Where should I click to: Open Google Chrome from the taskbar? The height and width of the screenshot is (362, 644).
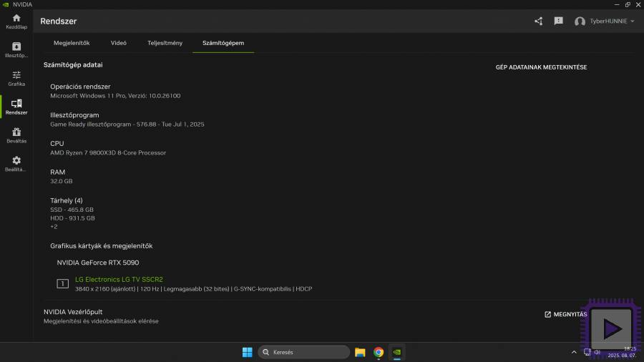click(379, 352)
